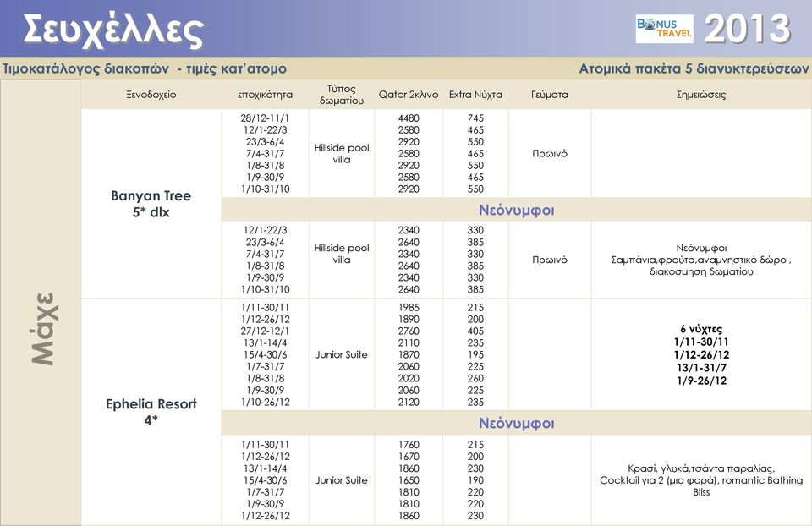
Task: Click the Κρασί, γλυκά, τσάντα παραλίας note
Action: pos(701,468)
